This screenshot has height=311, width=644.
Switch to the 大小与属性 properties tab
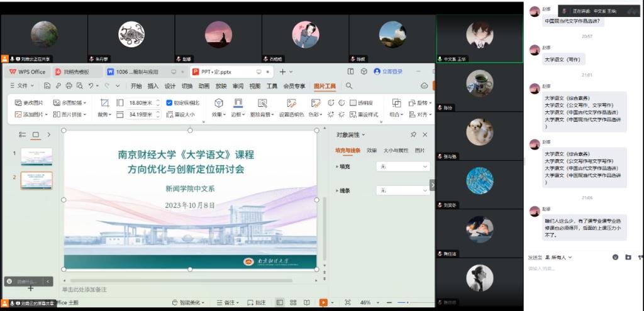[396, 151]
